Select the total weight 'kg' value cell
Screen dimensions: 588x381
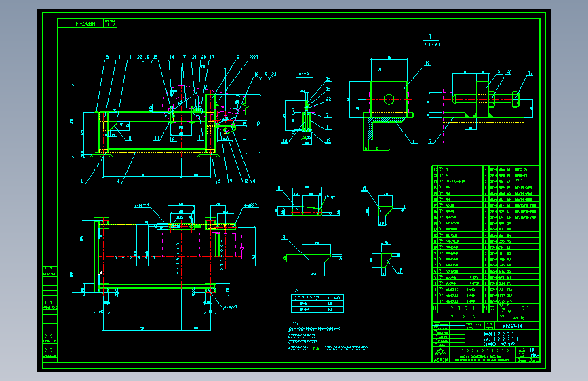[519, 318]
